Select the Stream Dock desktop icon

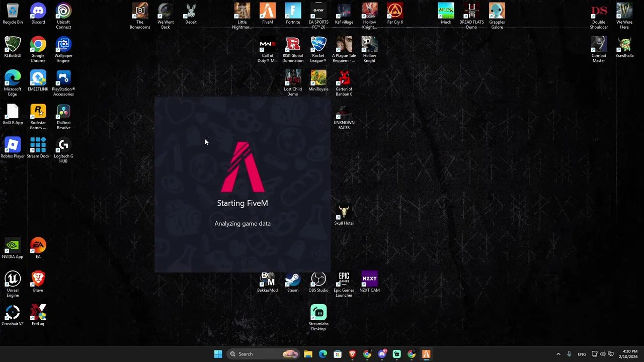pyautogui.click(x=38, y=148)
